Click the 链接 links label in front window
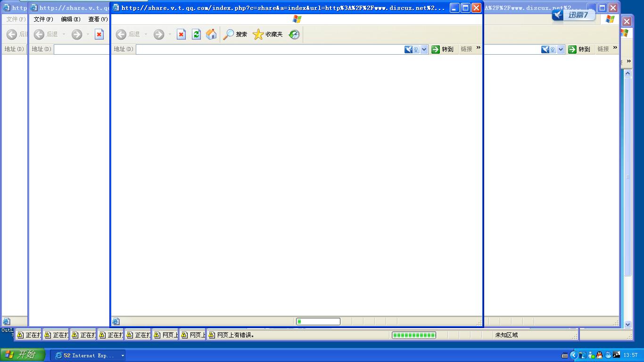644x362 pixels. 466,49
